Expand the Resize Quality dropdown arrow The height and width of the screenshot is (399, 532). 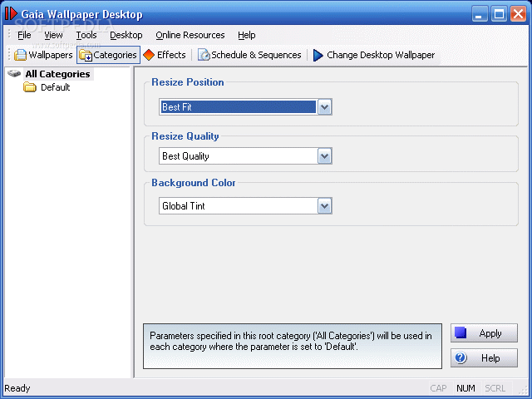point(324,156)
